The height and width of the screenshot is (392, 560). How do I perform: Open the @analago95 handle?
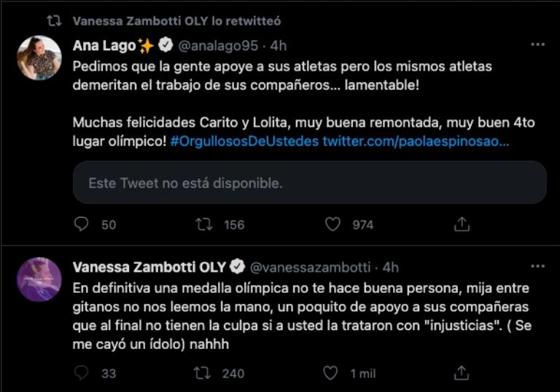(218, 46)
